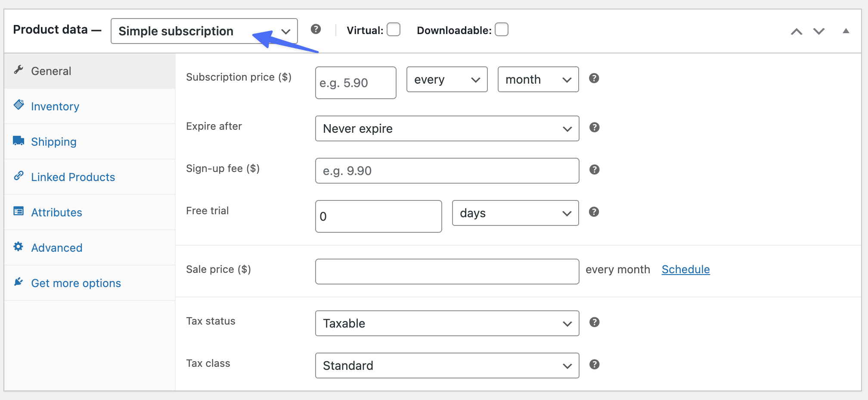This screenshot has height=400, width=868.
Task: Click the Sale price input box
Action: pyautogui.click(x=447, y=272)
